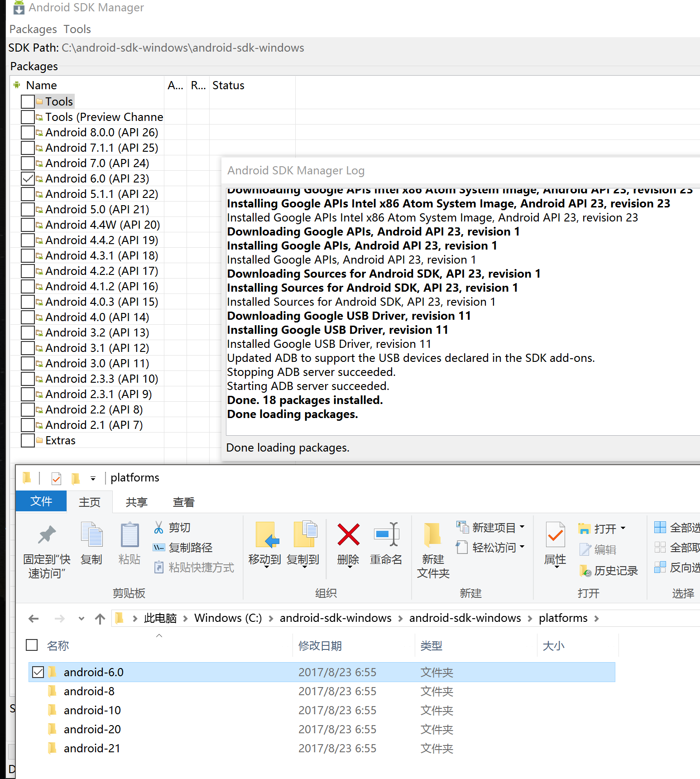Toggle the select-all checkbox beside the name column
Screen dimensions: 700x779
click(32, 645)
